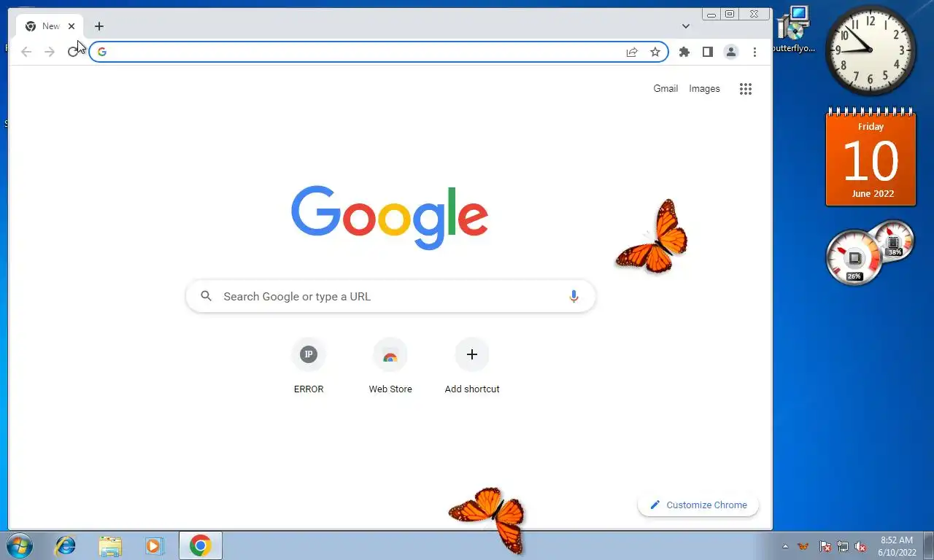Click the Google logo

click(x=390, y=217)
